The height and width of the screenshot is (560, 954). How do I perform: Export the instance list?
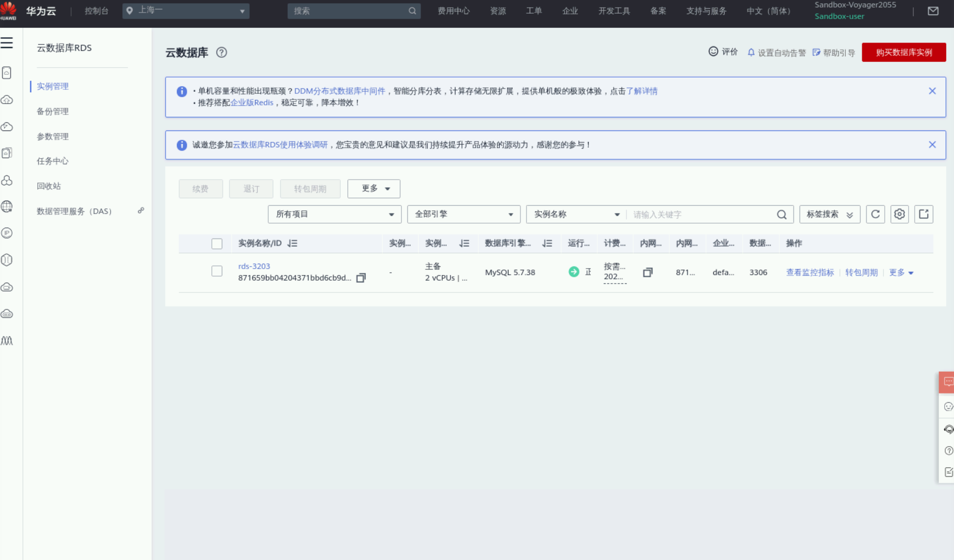point(924,215)
